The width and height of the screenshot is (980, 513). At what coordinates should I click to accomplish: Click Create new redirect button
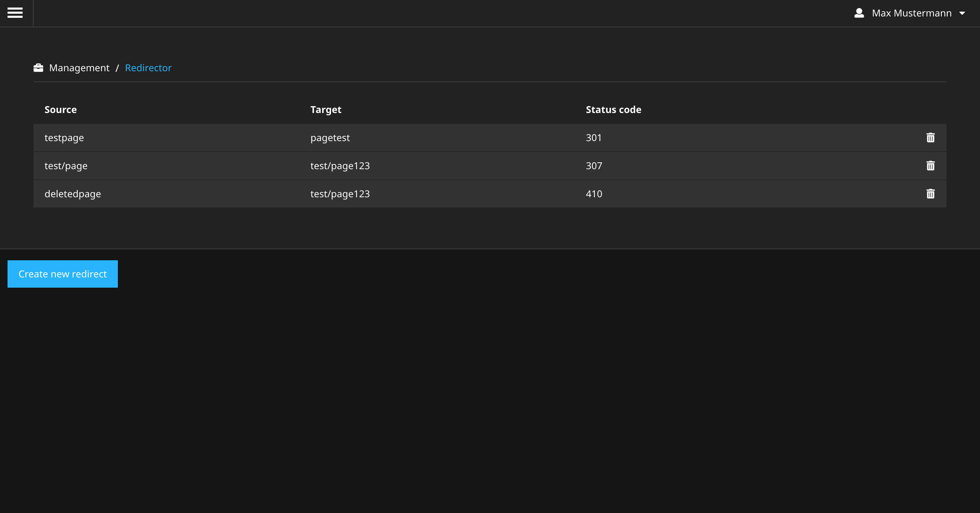pyautogui.click(x=63, y=274)
